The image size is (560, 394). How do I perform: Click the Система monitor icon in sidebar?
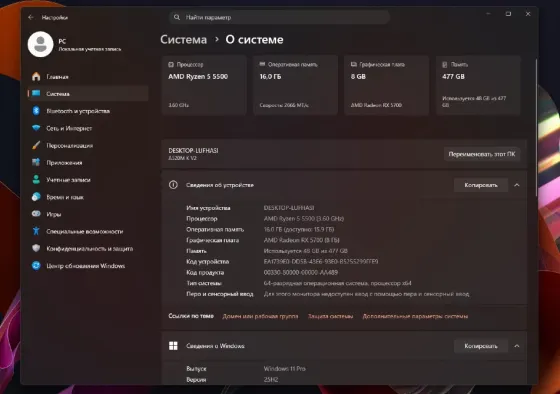(x=36, y=94)
